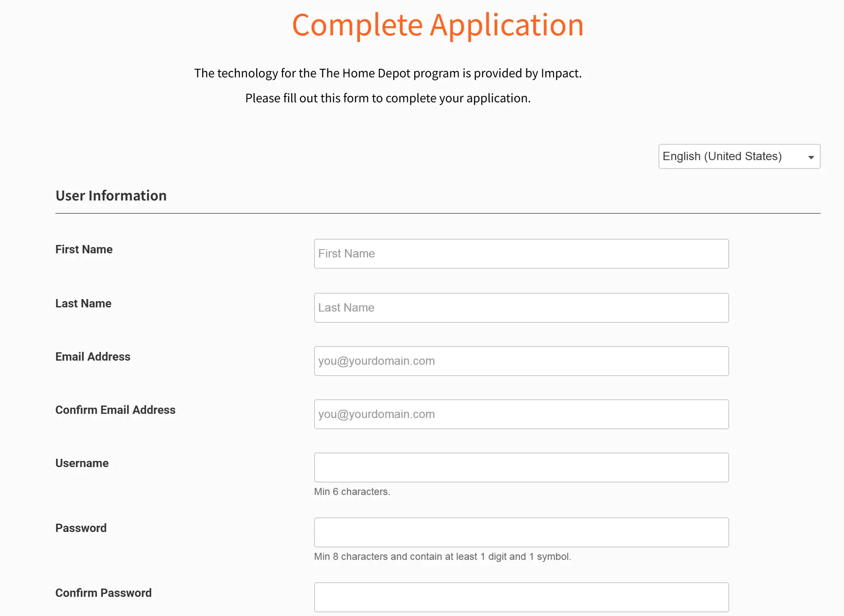This screenshot has height=616, width=844.
Task: Click the 'Confirm Password' label
Action: pyautogui.click(x=103, y=593)
